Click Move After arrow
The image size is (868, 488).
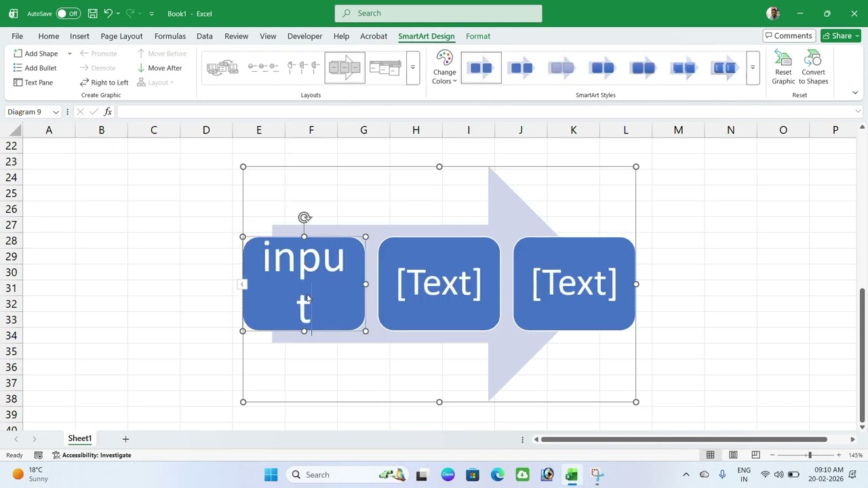[x=159, y=68]
